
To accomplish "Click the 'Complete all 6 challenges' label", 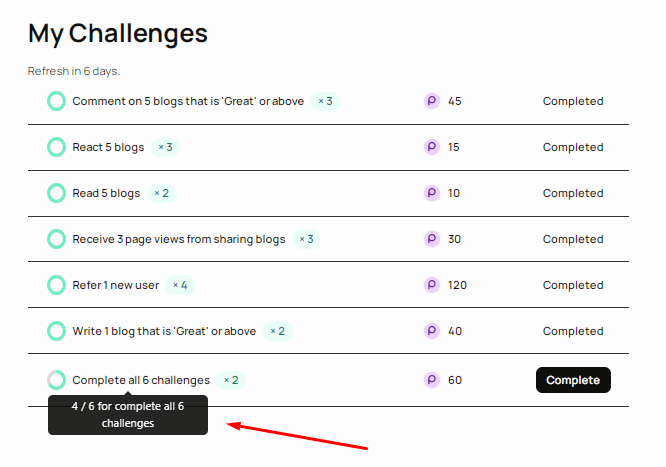I will [141, 380].
